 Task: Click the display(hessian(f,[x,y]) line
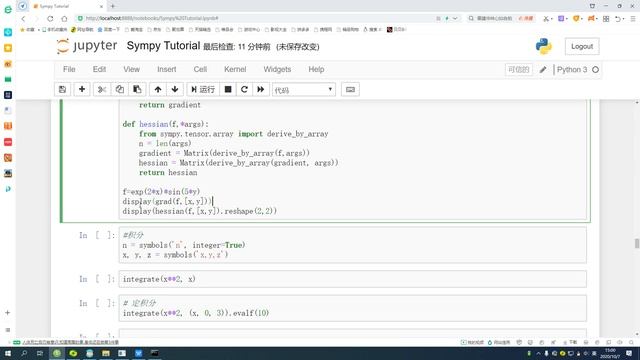tap(200, 211)
